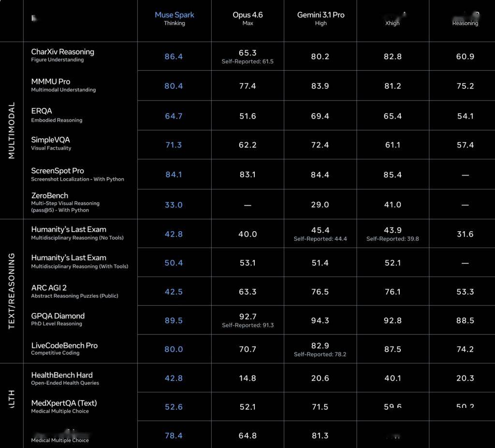Select the ARC AGI 2 row label
Viewport: 495px width, 448px height.
coord(49,287)
